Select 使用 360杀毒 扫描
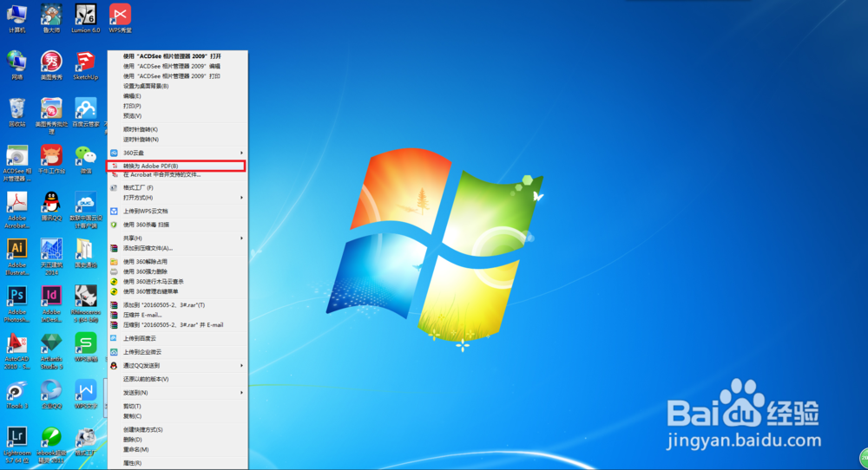 pos(177,225)
